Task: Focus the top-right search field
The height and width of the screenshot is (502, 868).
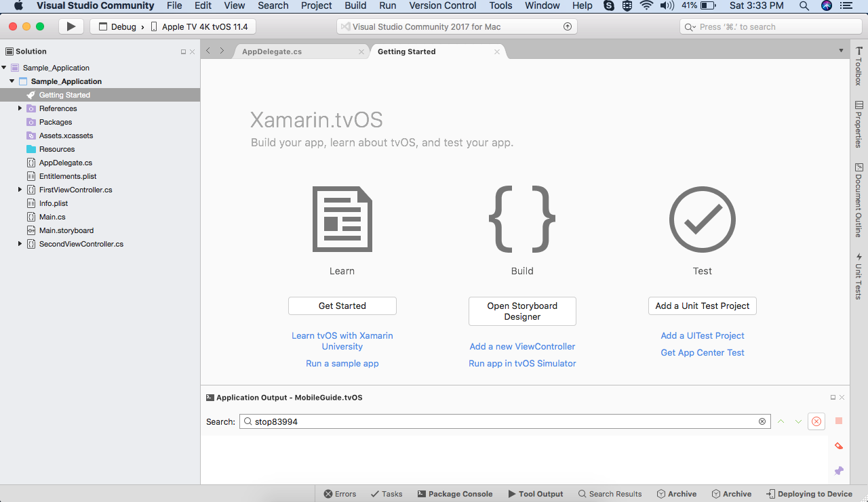Action: [x=771, y=27]
